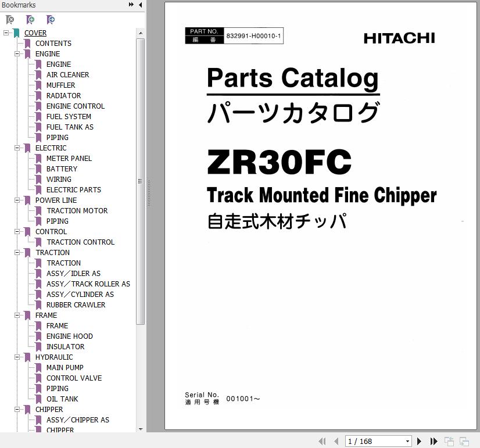480x448 pixels.
Task: Click the bookmark icon beside OIL TANK
Action: (38, 399)
